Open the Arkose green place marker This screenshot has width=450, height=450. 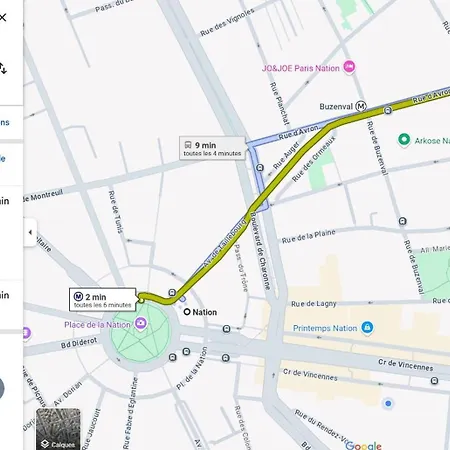coord(404,140)
